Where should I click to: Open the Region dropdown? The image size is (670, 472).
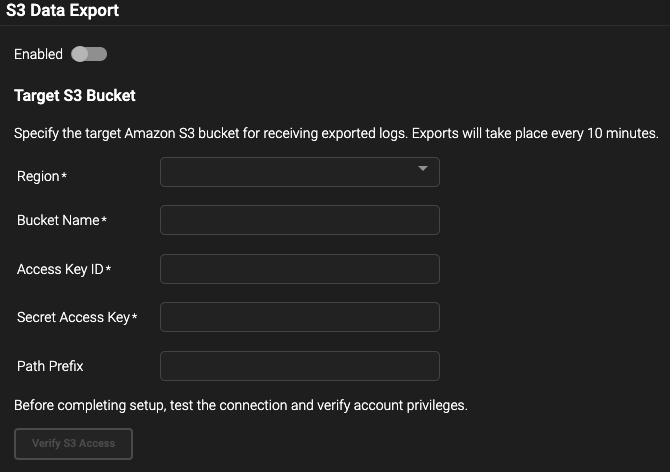[299, 171]
